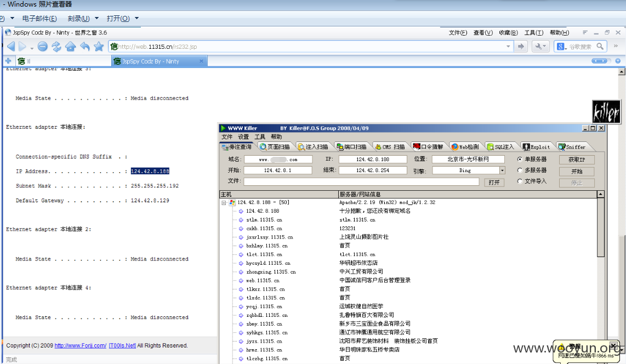
Task: Open the 页面扫描 tab
Action: [x=275, y=147]
